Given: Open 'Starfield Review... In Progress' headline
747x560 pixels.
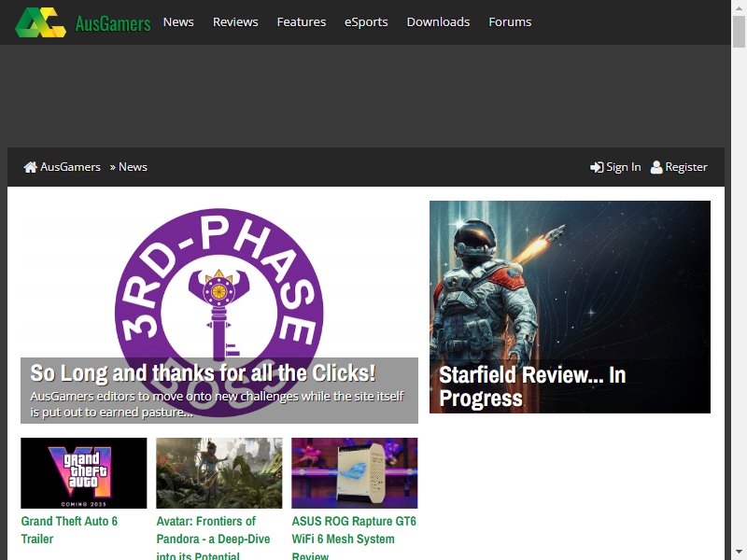Looking at the screenshot, I should pyautogui.click(x=532, y=386).
